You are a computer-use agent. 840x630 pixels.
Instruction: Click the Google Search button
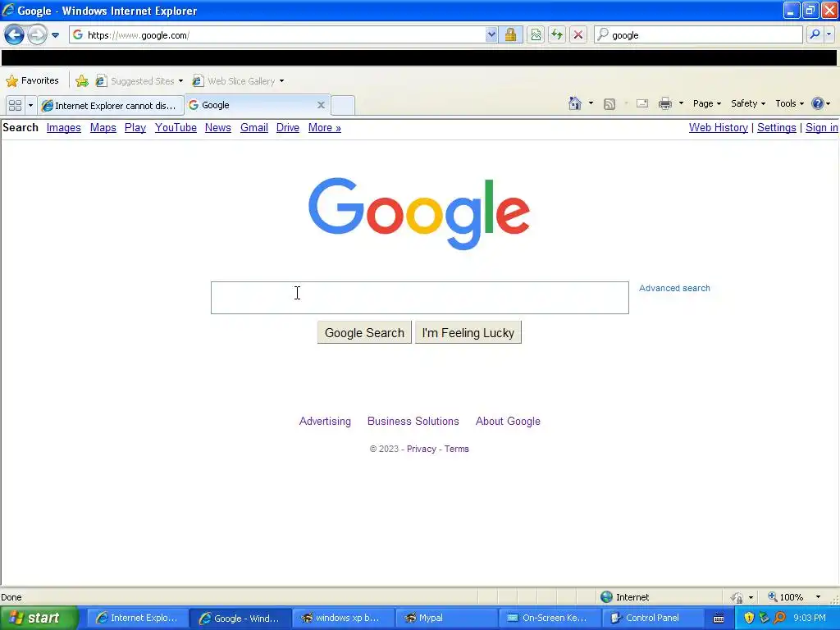click(x=364, y=333)
